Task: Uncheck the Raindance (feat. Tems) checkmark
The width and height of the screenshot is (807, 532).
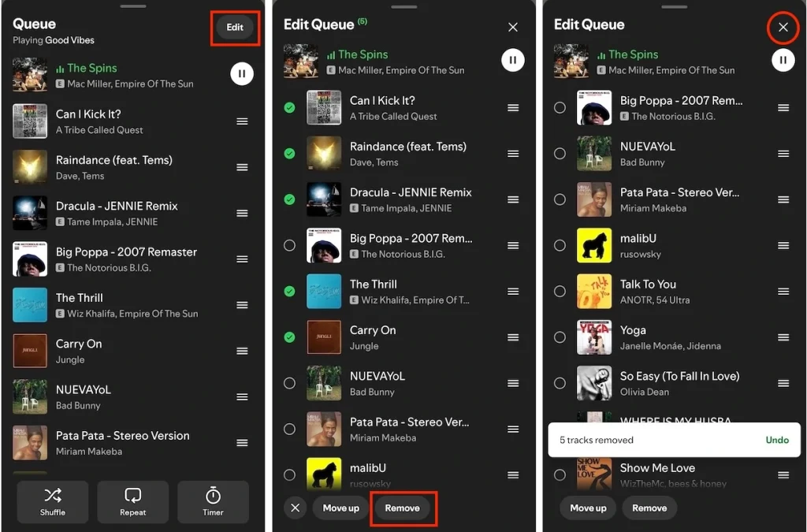Action: click(289, 154)
